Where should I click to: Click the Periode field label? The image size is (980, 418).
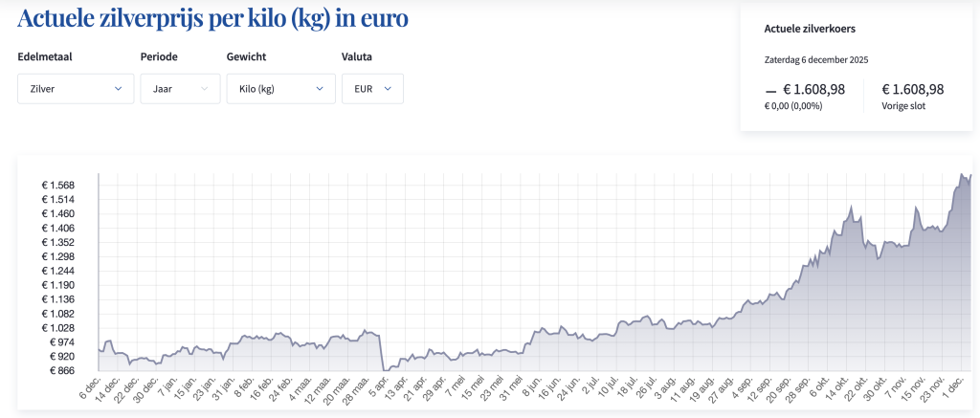coord(159,56)
